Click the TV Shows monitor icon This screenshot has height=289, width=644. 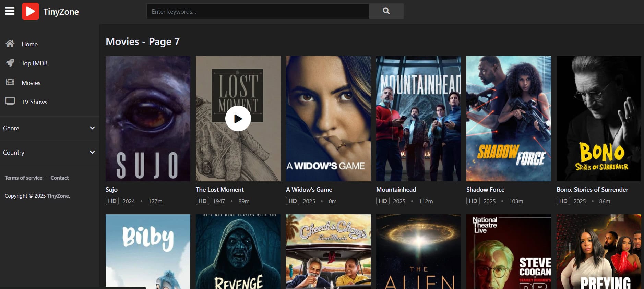click(x=10, y=101)
